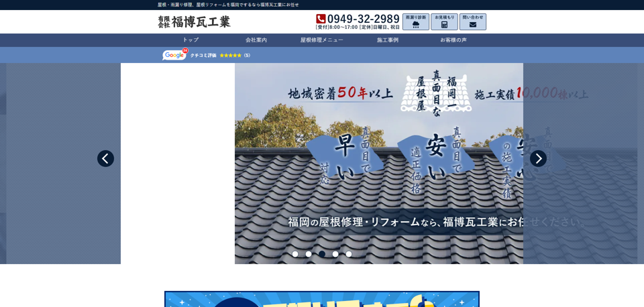644x307 pixels.
Task: Advance carousel with right arrow
Action: 538,158
